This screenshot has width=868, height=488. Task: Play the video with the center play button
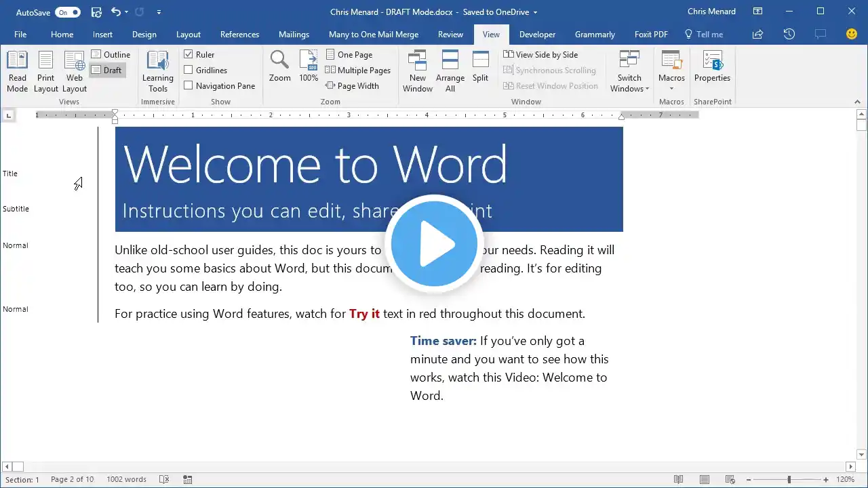point(434,244)
